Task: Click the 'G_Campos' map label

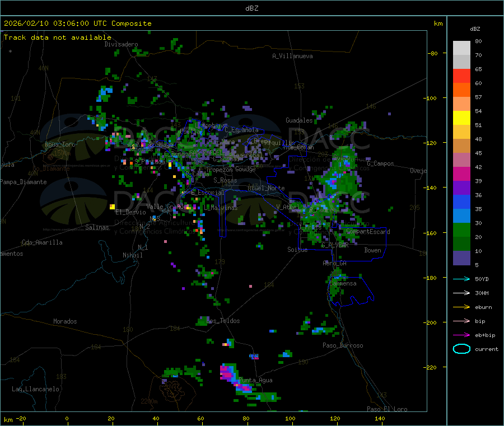Action: pyautogui.click(x=380, y=163)
